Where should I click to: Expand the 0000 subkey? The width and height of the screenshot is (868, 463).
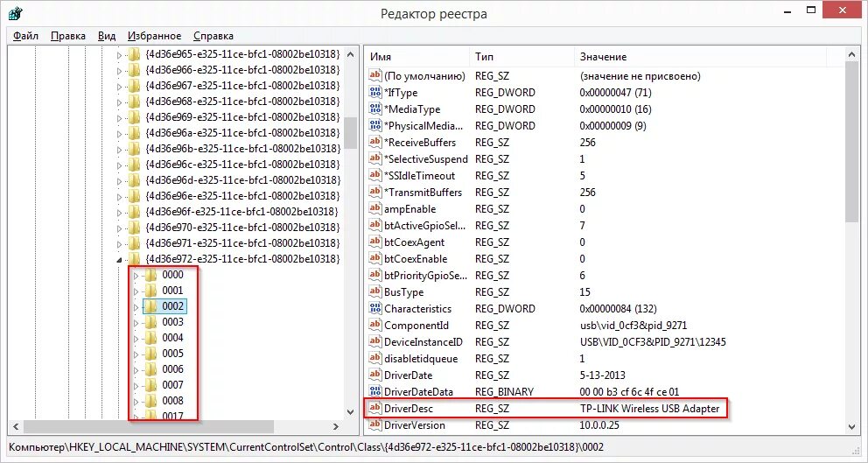coord(136,275)
